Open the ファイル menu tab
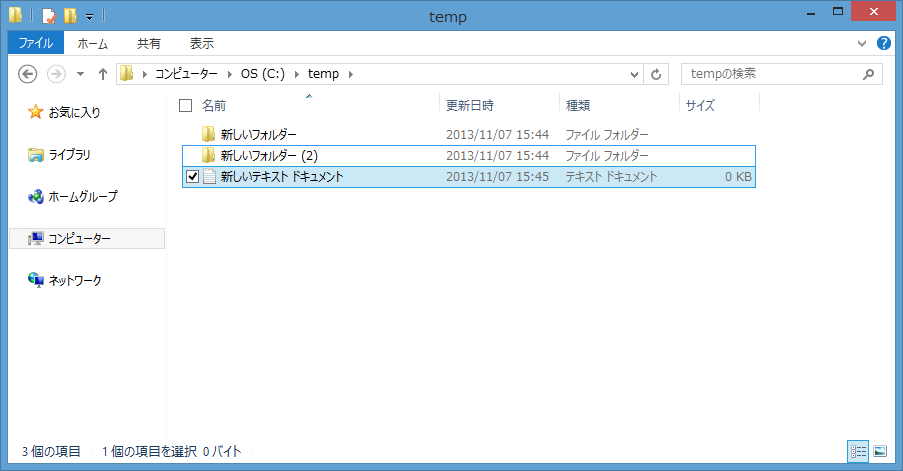The width and height of the screenshot is (903, 471). (36, 44)
